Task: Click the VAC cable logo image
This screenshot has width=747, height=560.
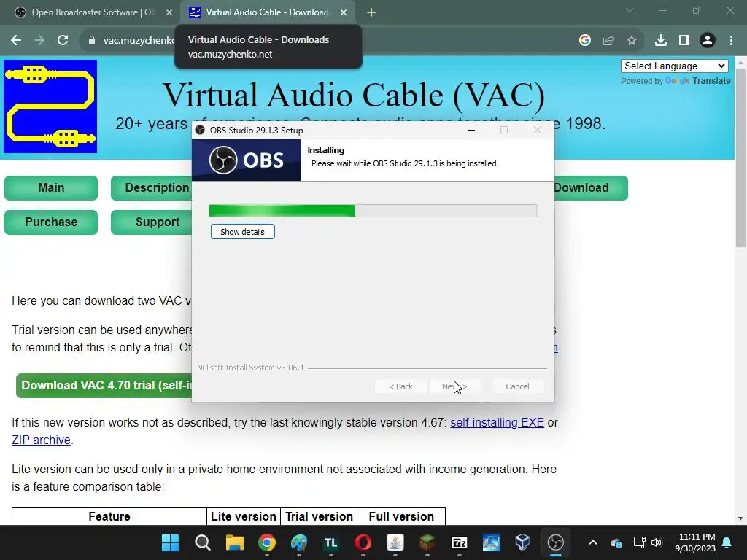Action: [50, 106]
